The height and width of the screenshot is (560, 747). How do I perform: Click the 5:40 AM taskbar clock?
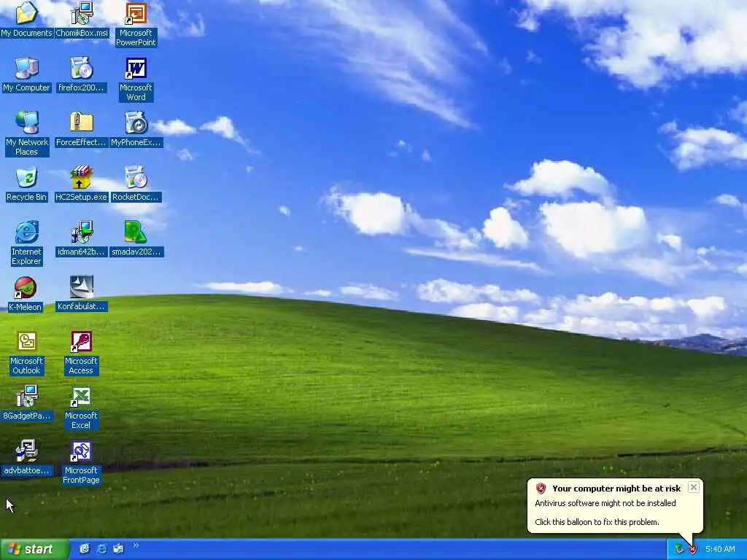pos(720,549)
